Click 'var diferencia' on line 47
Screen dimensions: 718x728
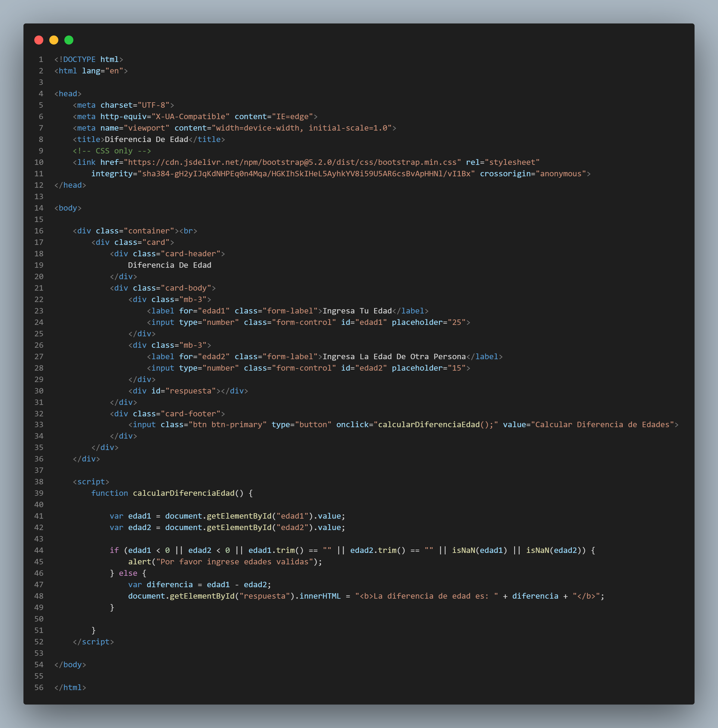click(x=161, y=585)
